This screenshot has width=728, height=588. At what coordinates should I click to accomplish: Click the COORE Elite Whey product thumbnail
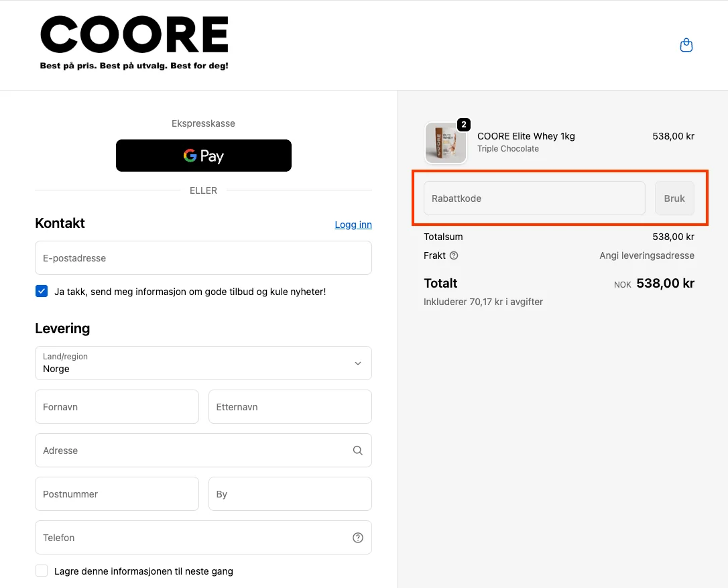coord(445,143)
